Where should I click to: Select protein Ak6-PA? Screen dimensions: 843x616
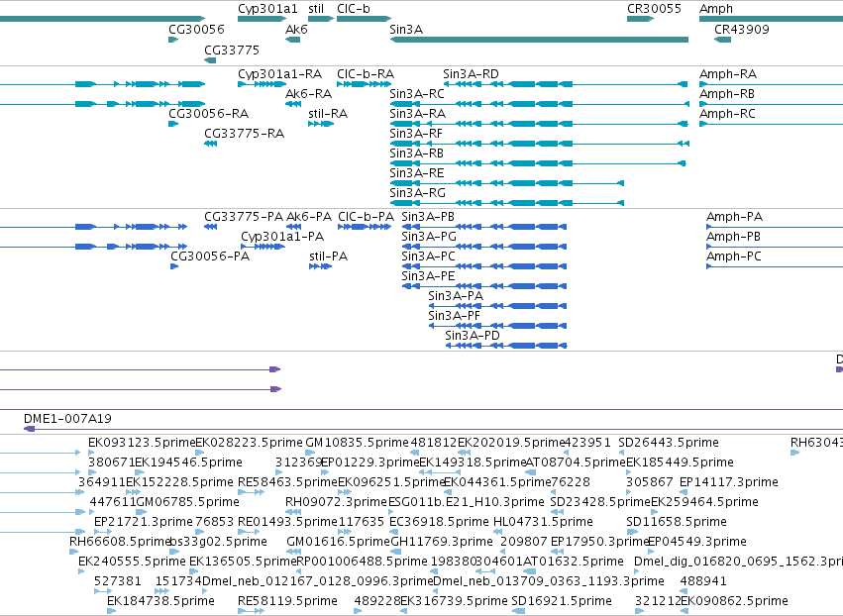coord(309,217)
